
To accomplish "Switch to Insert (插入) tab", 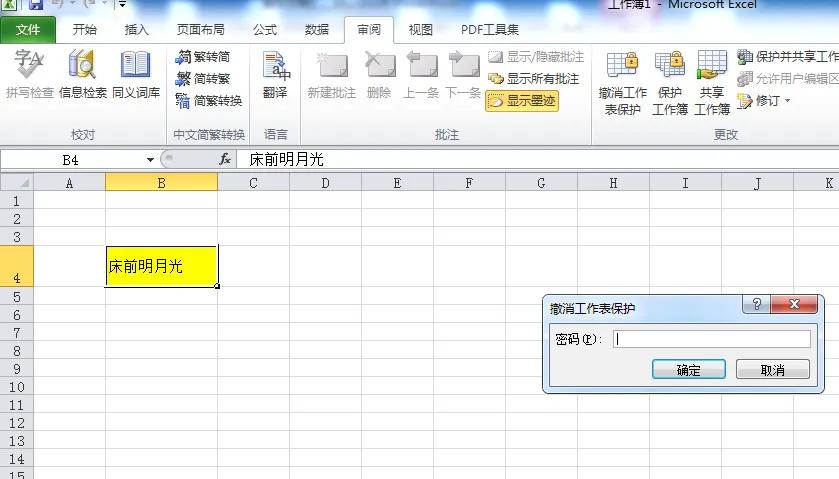I will [136, 29].
